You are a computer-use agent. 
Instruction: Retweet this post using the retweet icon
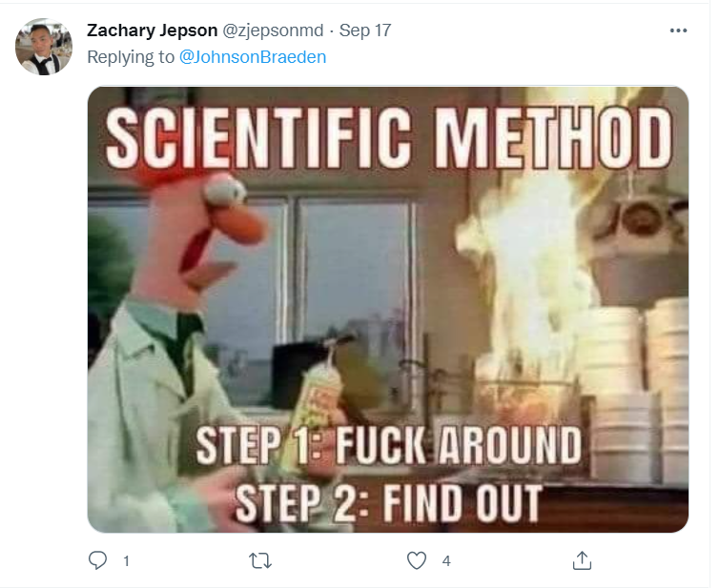(260, 560)
